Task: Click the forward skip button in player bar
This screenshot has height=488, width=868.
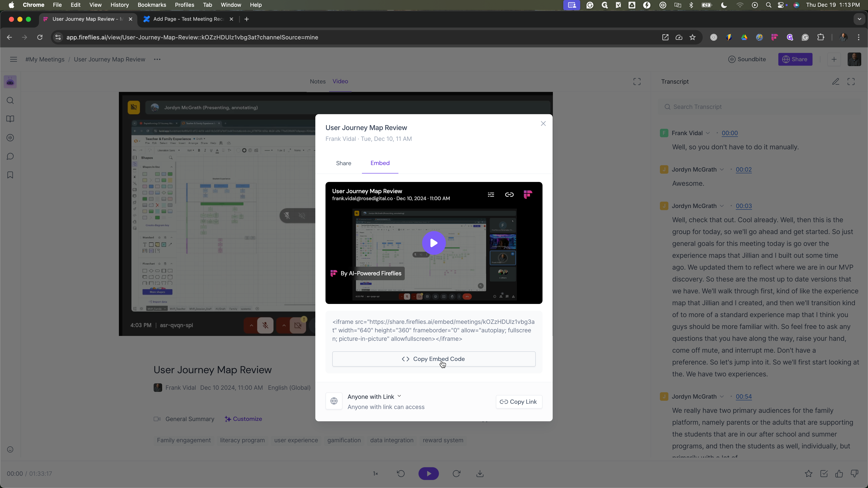Action: (457, 474)
